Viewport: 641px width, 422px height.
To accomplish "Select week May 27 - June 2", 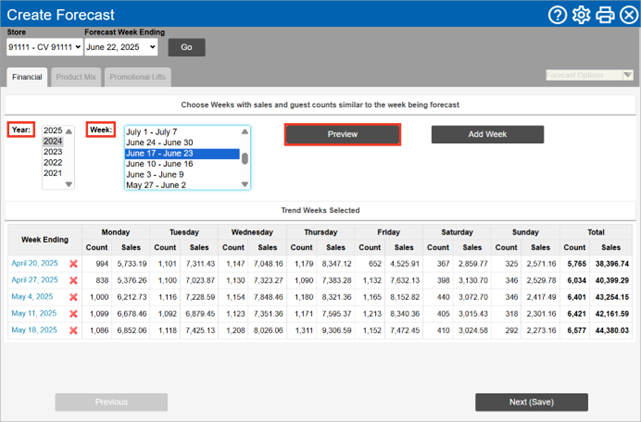I will point(182,185).
